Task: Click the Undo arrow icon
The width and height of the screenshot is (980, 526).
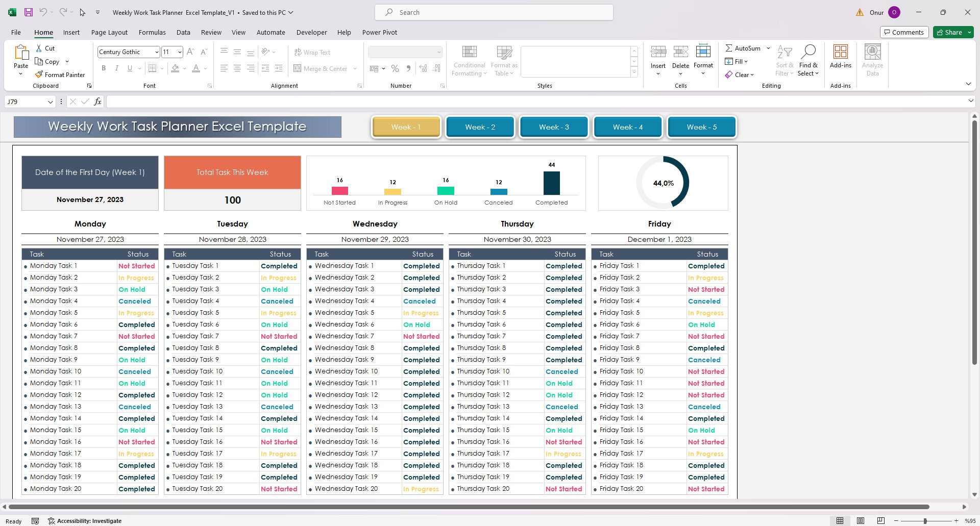Action: 43,12
